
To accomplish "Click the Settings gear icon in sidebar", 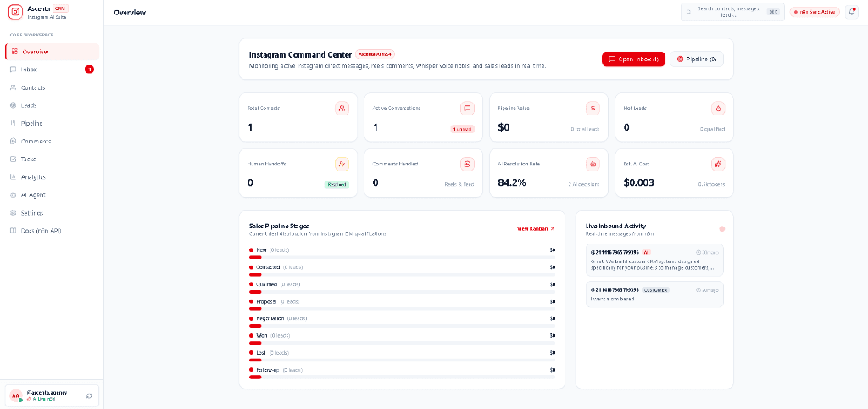I will click(14, 213).
